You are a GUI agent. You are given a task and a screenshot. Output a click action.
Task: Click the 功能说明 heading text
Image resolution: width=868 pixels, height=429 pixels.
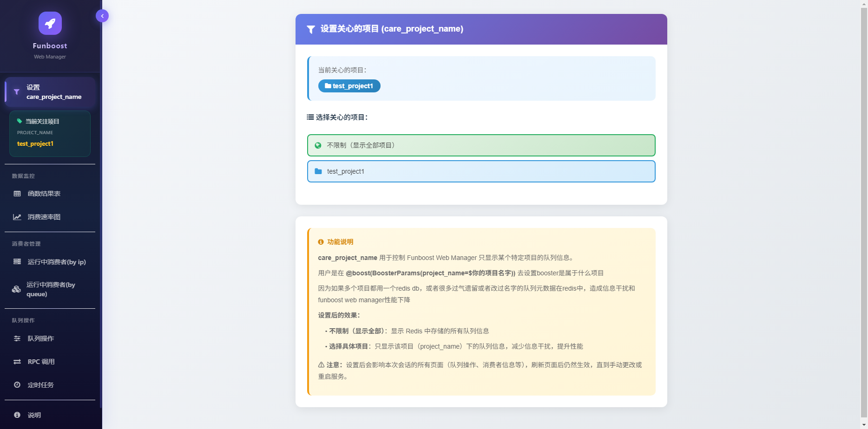(340, 242)
